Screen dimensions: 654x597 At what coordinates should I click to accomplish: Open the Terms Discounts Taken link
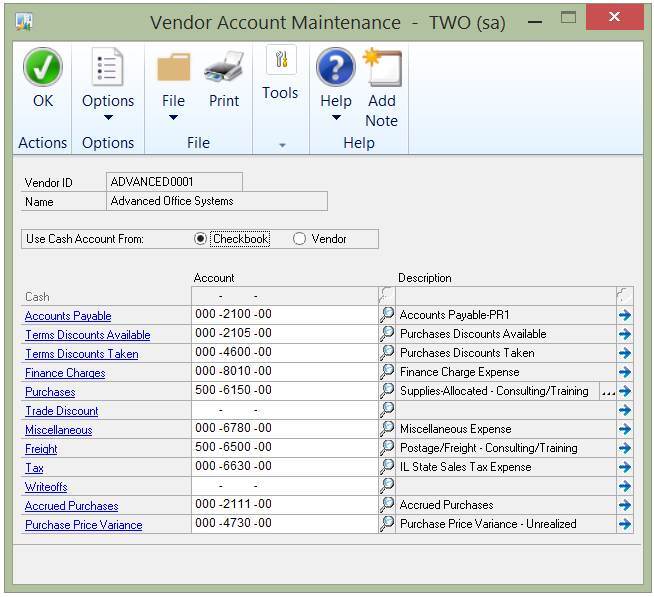82,354
